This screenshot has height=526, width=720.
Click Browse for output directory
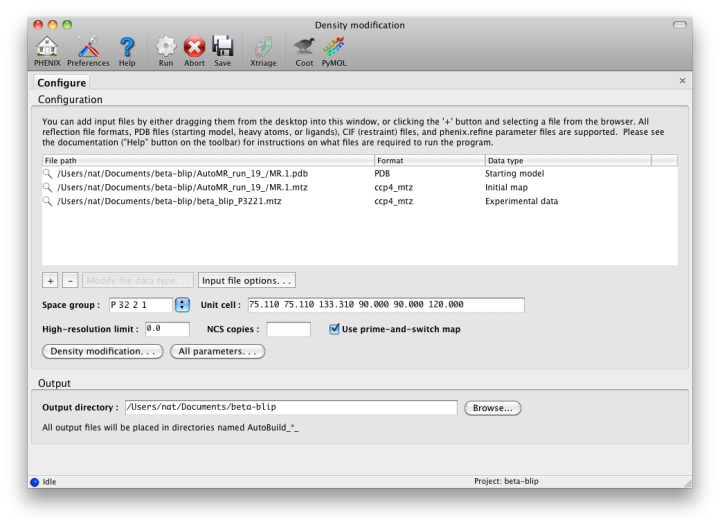point(492,408)
